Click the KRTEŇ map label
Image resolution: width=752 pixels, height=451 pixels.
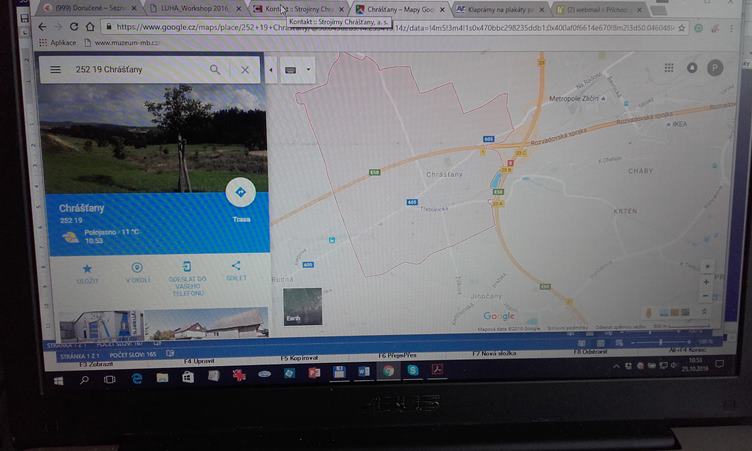625,211
